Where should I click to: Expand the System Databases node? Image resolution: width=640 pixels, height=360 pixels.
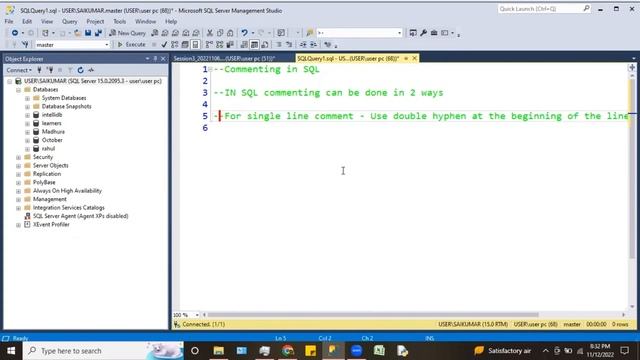[27, 98]
